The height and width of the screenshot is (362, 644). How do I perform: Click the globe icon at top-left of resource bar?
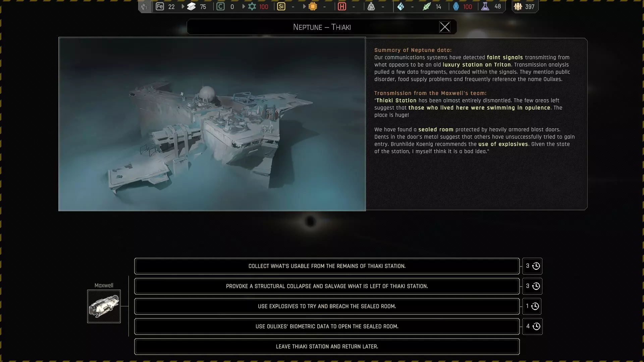tap(145, 6)
